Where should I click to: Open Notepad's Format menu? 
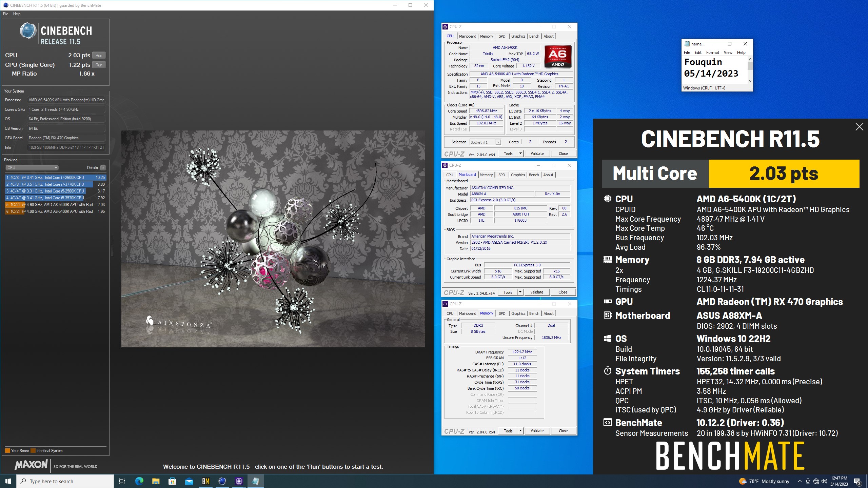pyautogui.click(x=712, y=53)
